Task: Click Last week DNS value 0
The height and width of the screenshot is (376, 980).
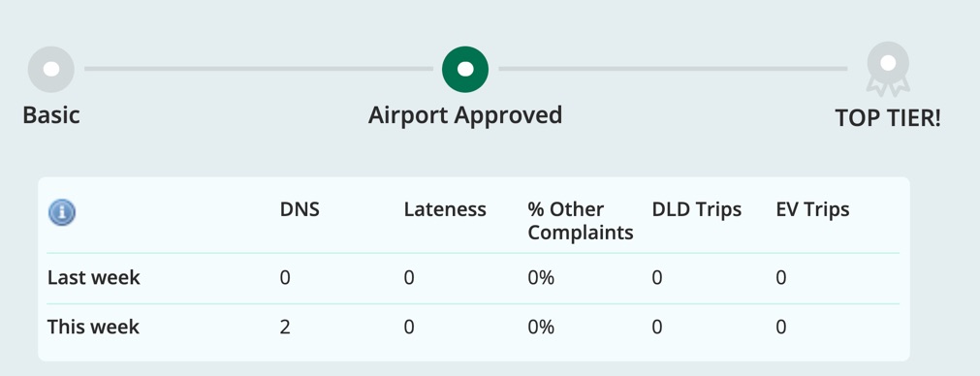Action: click(x=285, y=278)
